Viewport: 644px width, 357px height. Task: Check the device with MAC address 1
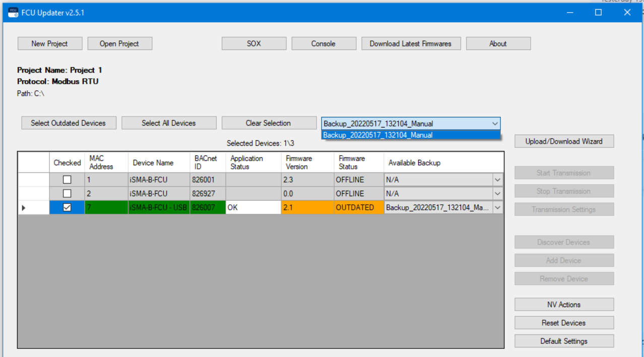click(x=67, y=180)
